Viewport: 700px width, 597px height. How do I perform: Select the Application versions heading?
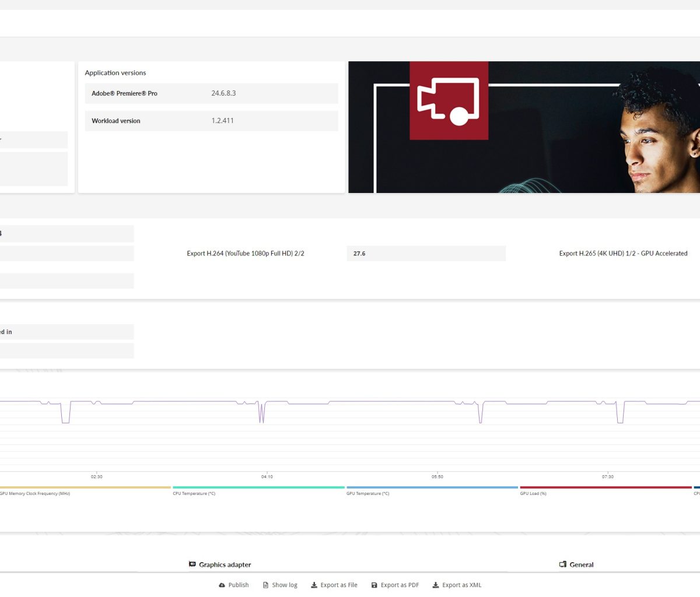[x=116, y=73]
